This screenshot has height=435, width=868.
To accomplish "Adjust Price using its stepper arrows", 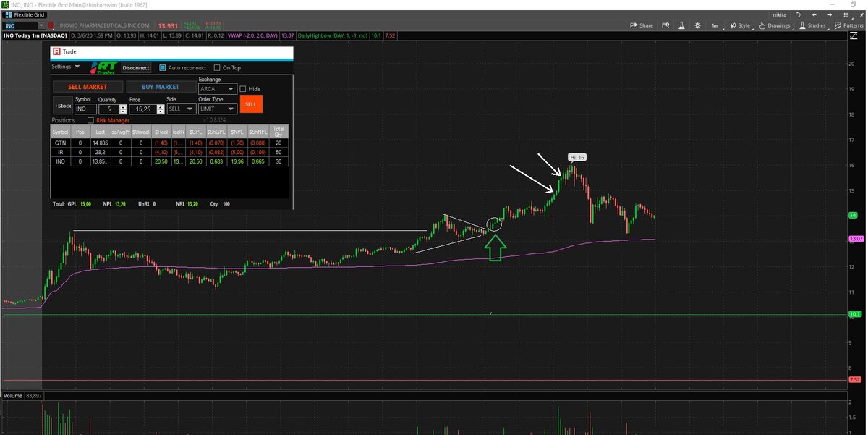I will (x=159, y=109).
